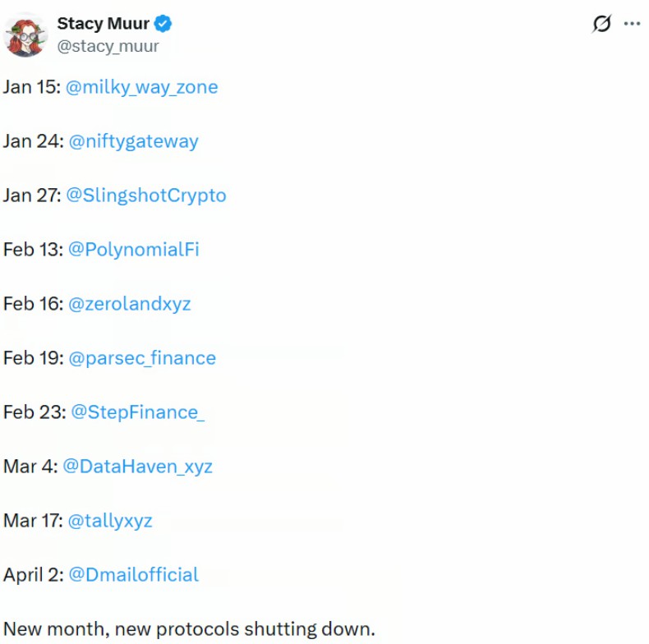Open the three-dot more options menu

632,24
